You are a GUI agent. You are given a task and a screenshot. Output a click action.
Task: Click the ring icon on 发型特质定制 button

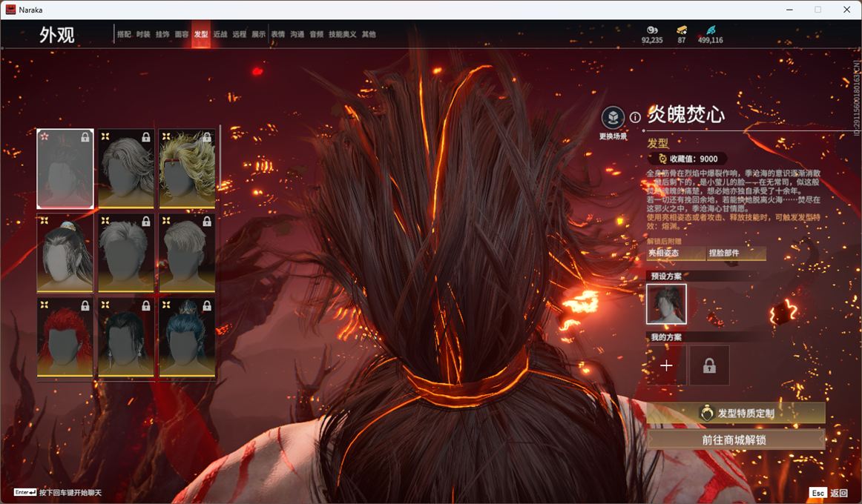[706, 413]
